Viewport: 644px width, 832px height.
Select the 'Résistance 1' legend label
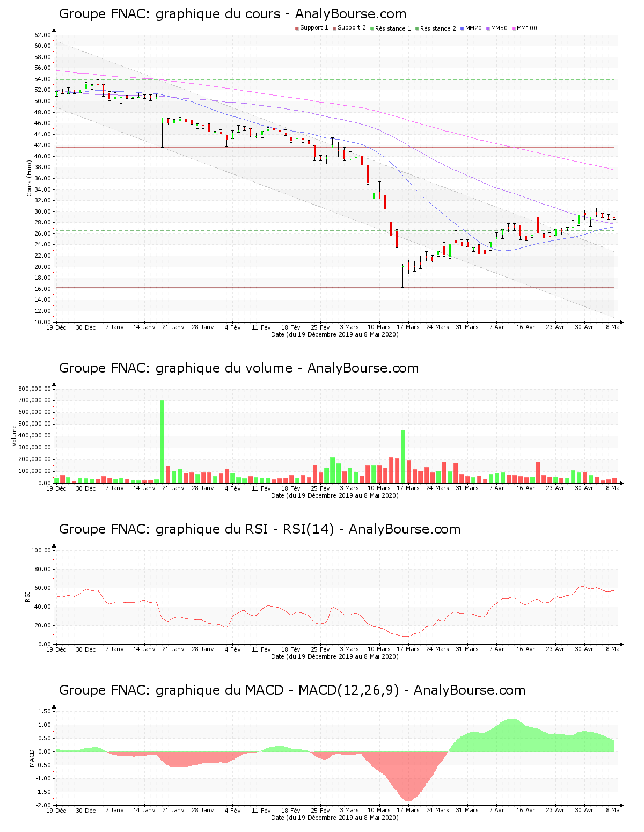point(393,28)
